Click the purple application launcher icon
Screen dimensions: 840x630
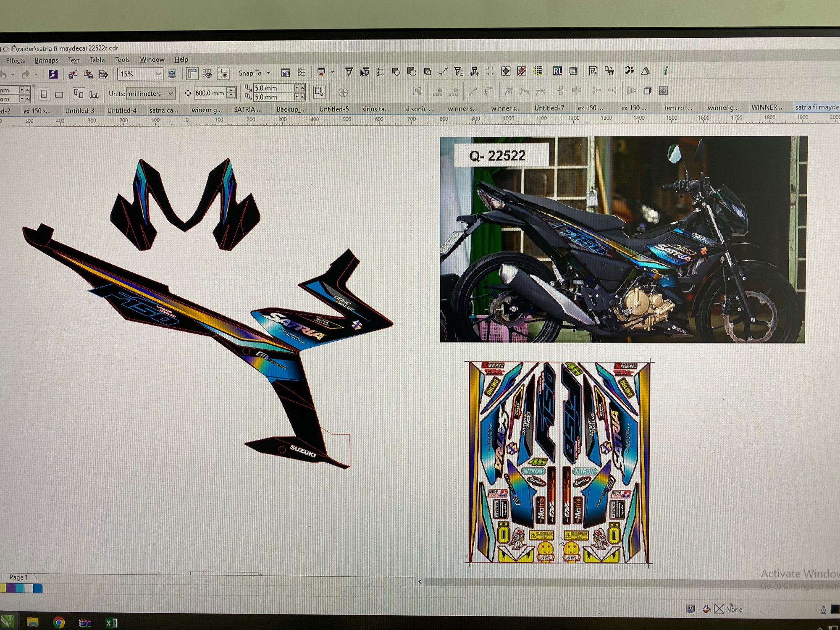tap(53, 74)
